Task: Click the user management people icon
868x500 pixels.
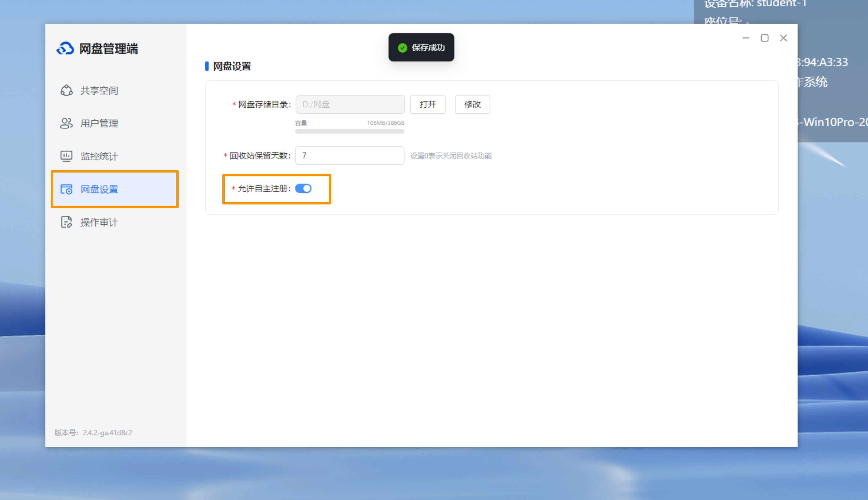Action: (66, 123)
